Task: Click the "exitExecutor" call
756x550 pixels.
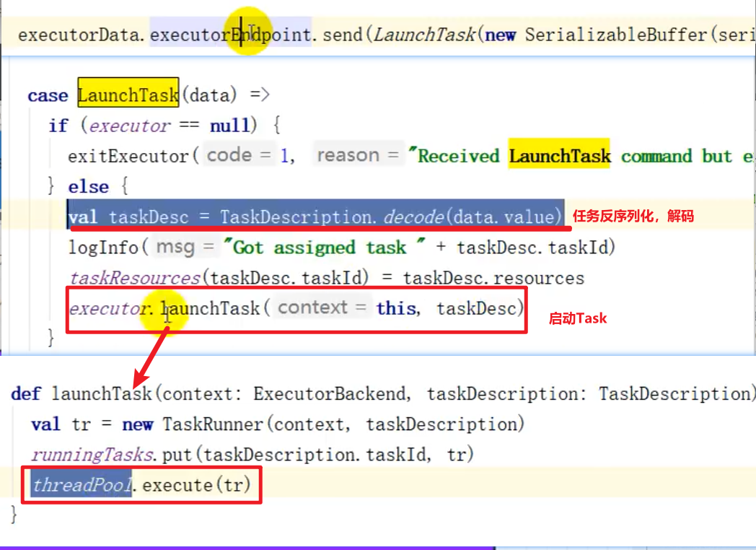Action: point(128,156)
